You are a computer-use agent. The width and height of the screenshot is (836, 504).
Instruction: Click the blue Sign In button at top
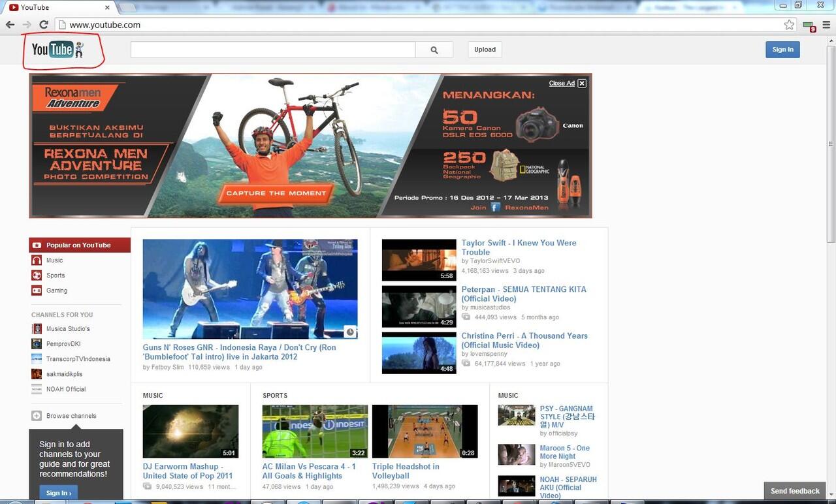coord(782,50)
